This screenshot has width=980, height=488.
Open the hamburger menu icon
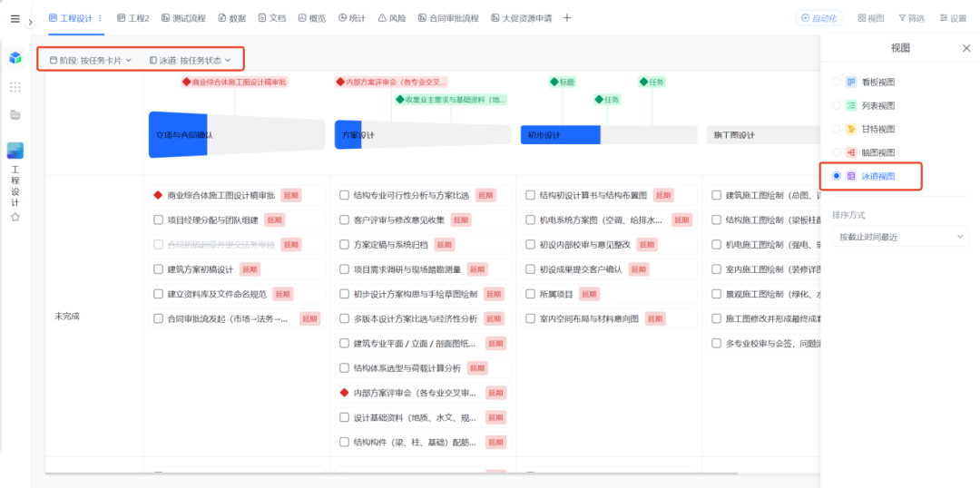[15, 19]
